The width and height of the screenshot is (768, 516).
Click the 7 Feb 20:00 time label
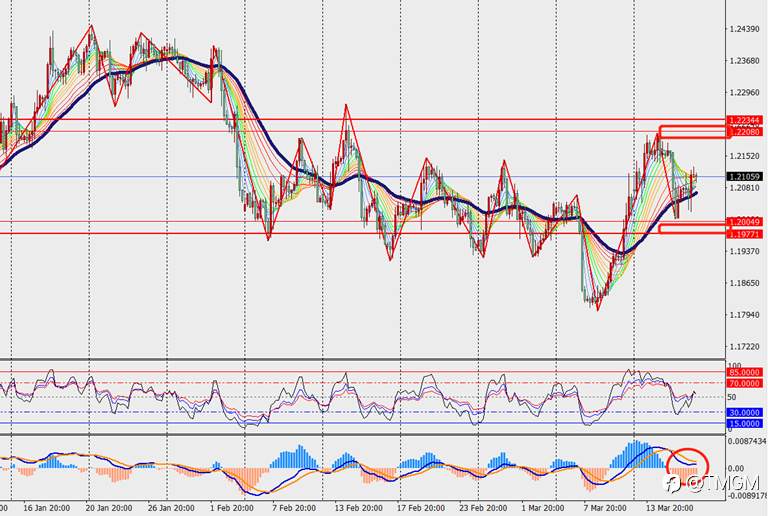click(293, 508)
